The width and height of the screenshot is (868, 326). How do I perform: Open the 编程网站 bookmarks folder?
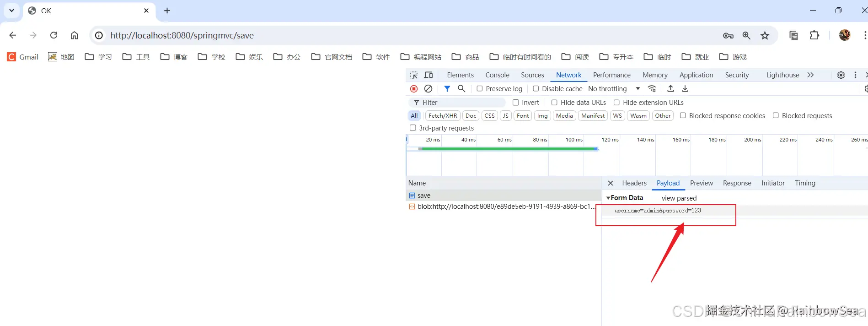(421, 57)
